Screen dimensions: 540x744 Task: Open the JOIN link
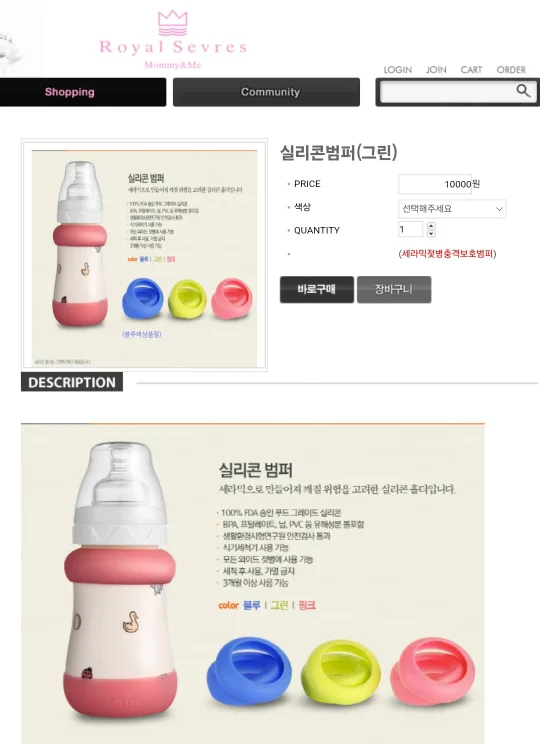pos(436,70)
